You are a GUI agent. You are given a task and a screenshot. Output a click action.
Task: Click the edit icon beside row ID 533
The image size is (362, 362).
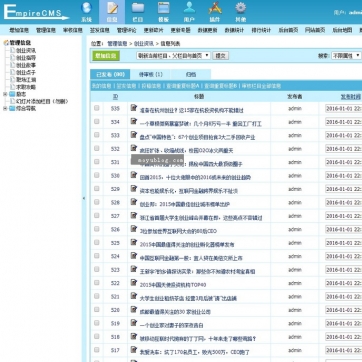tap(134, 134)
